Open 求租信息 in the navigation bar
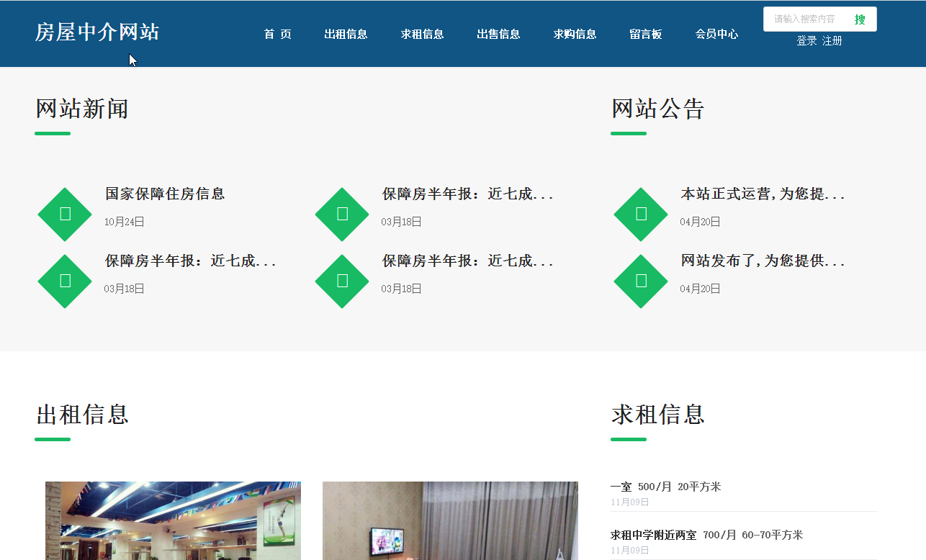926x560 pixels. point(422,34)
